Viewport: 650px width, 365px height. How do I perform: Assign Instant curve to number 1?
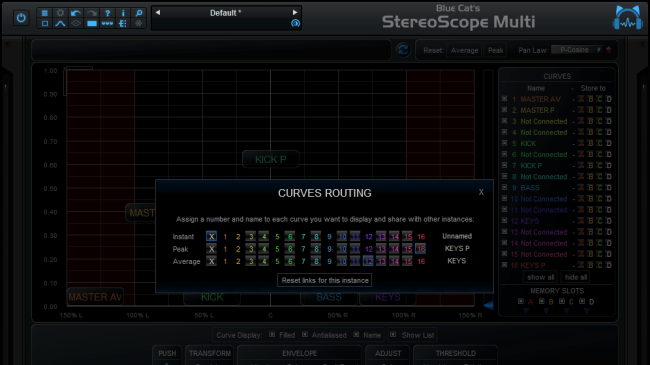tap(225, 236)
